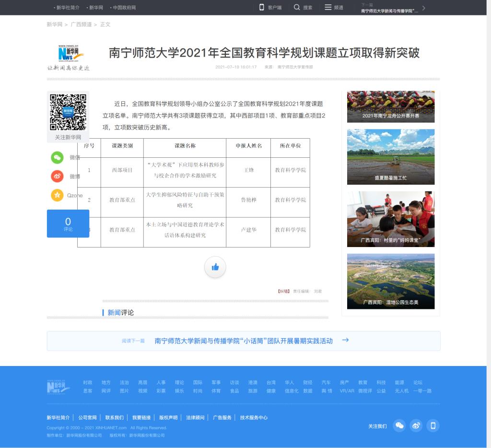Open footer 法律顾问 link
Image resolution: width=491 pixels, height=448 pixels.
(x=195, y=418)
